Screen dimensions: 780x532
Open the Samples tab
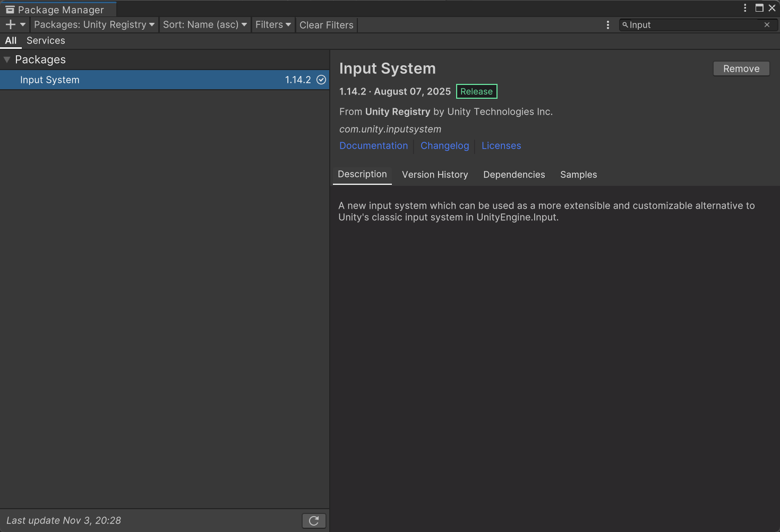pos(578,175)
